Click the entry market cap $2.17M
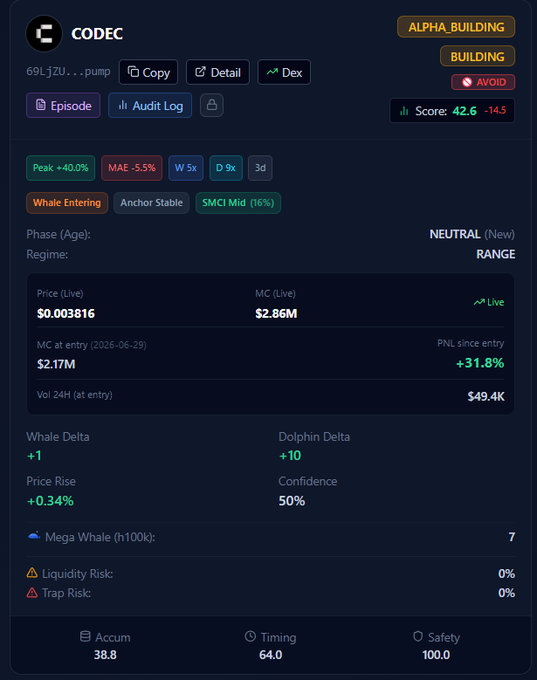Screen dimensions: 537x680 56,364
